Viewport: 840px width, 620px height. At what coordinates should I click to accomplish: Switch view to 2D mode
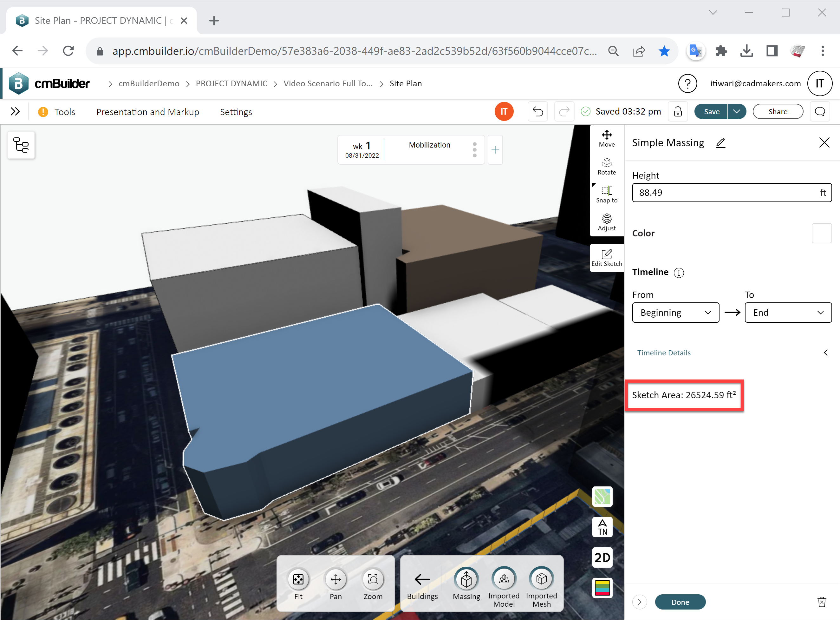(x=602, y=557)
